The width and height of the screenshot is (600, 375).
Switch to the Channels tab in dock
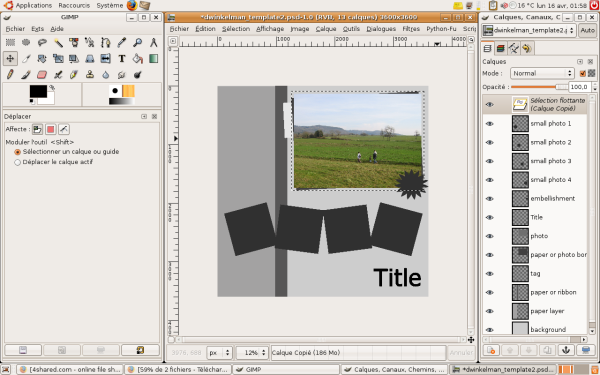pyautogui.click(x=501, y=49)
